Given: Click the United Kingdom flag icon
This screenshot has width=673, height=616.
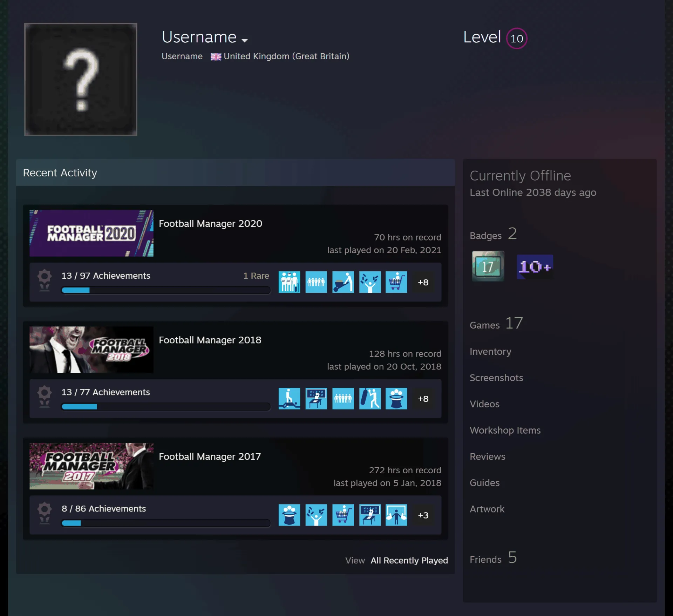Looking at the screenshot, I should 216,56.
